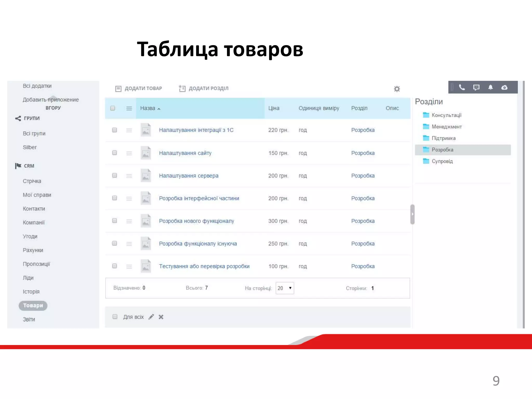Click the right-edge vertical scrollbar
Viewport: 532px width, 399px height.
point(524,204)
